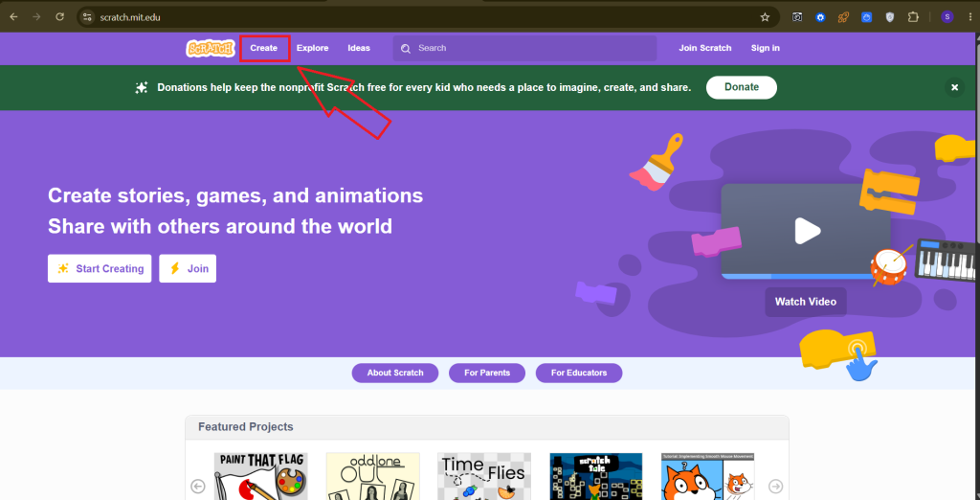The height and width of the screenshot is (500, 980).
Task: Open the Create menu item
Action: click(264, 48)
